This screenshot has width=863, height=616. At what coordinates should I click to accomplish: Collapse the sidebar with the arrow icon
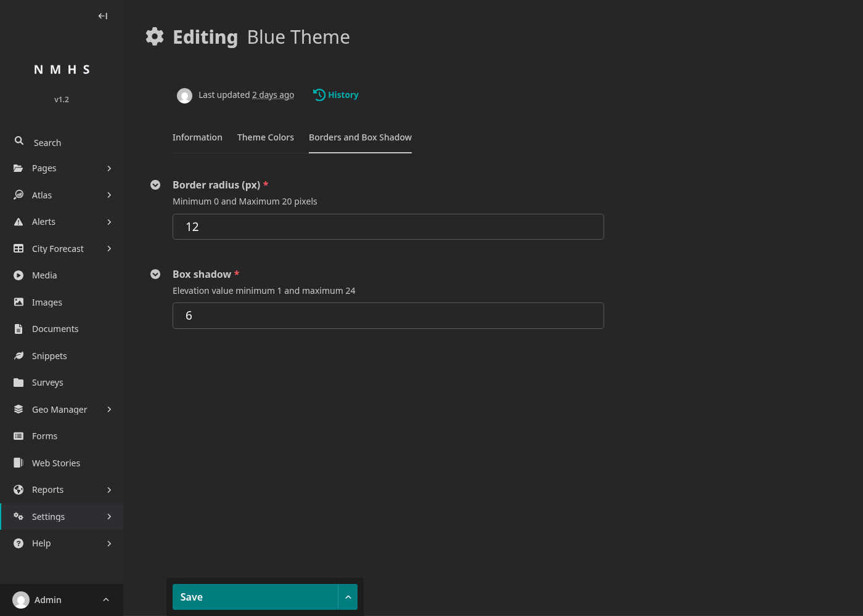point(103,16)
